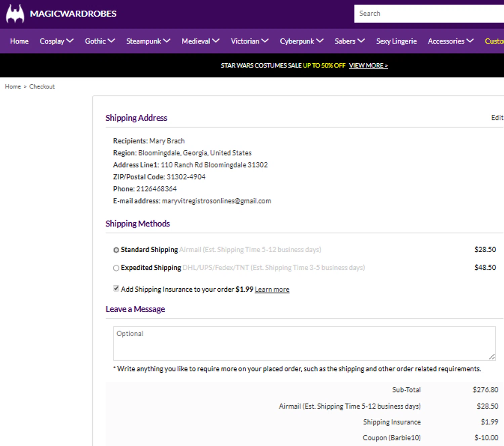Screen dimensions: 504x446
Task: Click the MagicWardrobes bat logo icon
Action: click(15, 13)
